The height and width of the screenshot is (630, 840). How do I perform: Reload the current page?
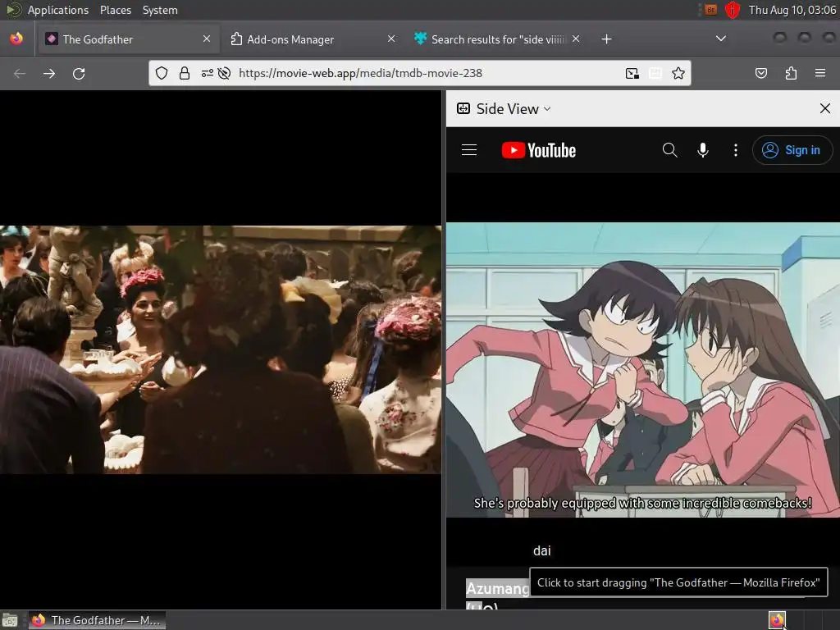pos(79,73)
